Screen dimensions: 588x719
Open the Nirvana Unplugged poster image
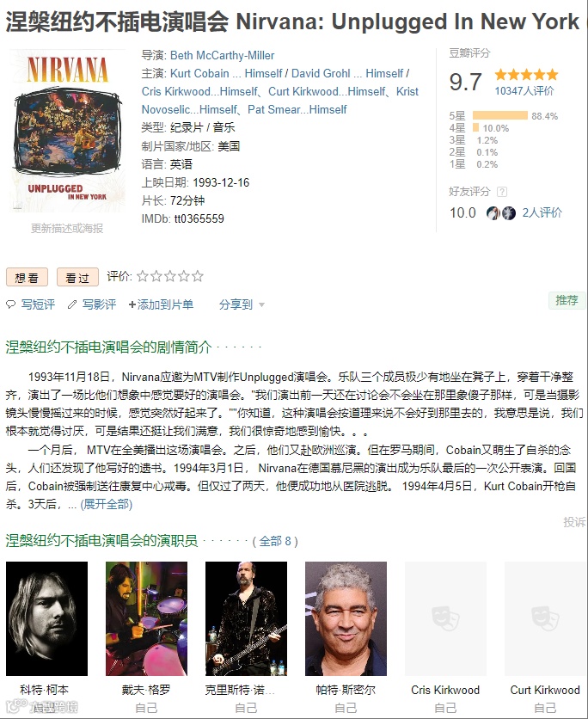(x=67, y=131)
